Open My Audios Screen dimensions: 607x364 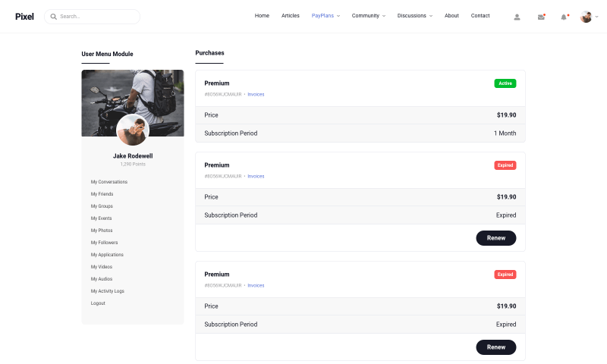pos(102,279)
